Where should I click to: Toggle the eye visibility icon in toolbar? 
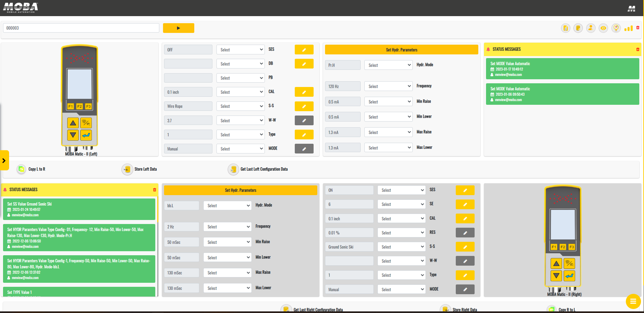click(x=603, y=28)
